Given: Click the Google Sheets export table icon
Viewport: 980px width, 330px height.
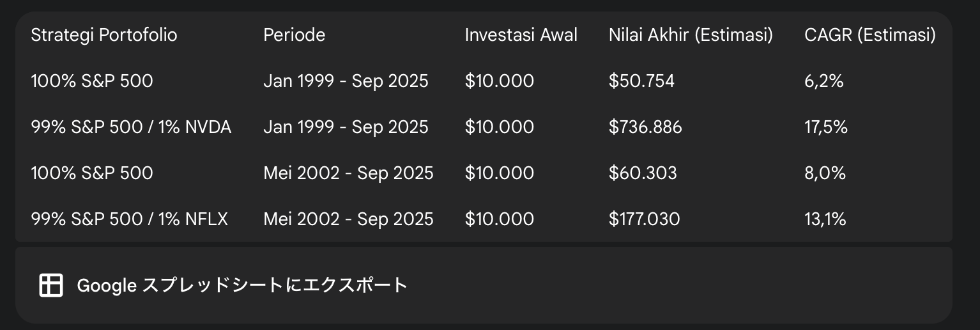Looking at the screenshot, I should coord(51,285).
